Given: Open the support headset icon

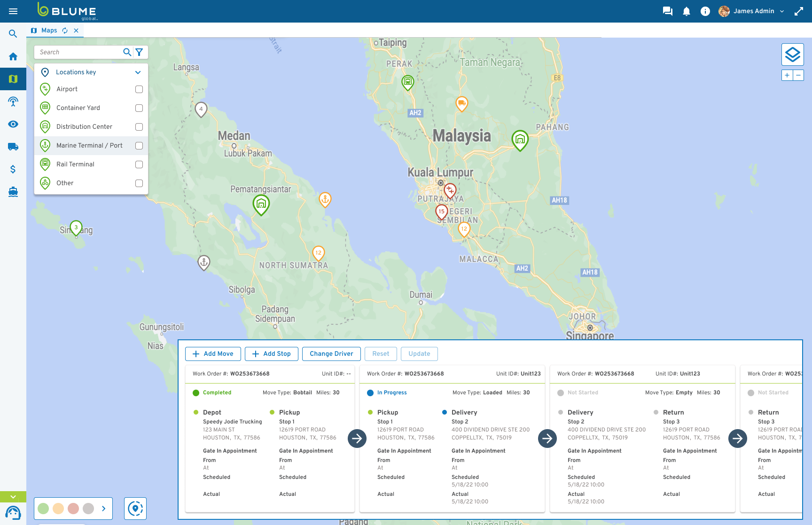Looking at the screenshot, I should 13,513.
